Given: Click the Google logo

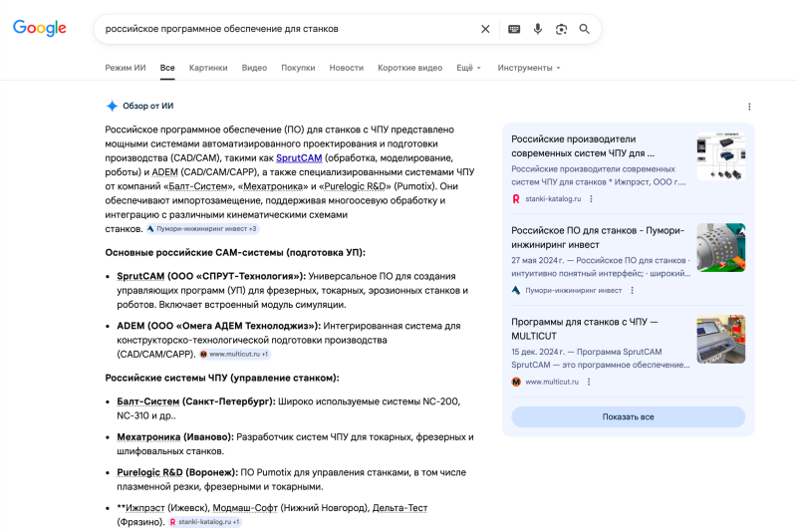Looking at the screenshot, I should click(x=40, y=29).
